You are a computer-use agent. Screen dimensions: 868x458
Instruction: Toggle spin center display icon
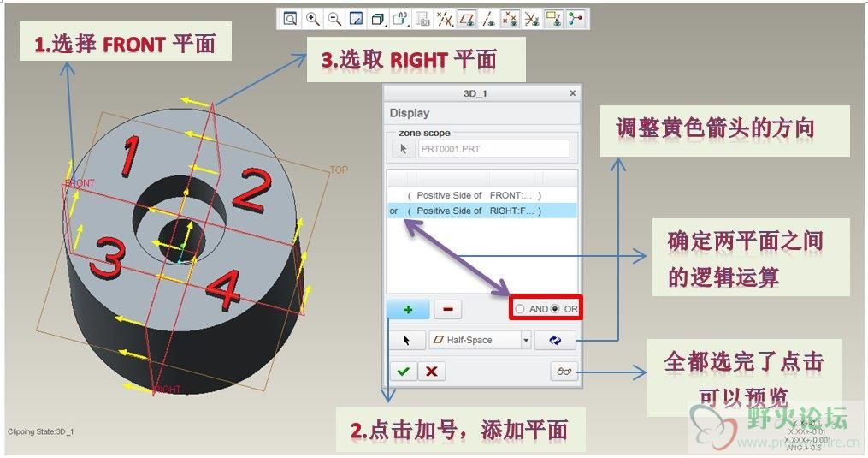[576, 20]
